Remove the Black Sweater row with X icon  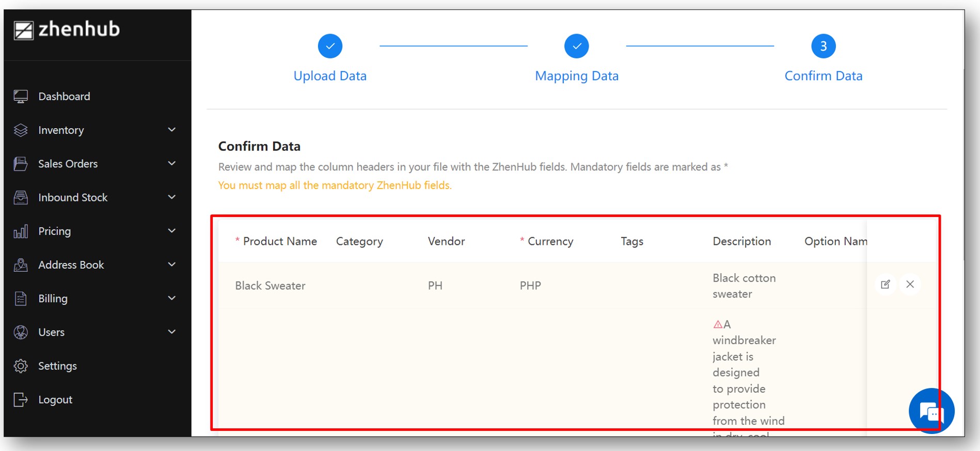[910, 284]
